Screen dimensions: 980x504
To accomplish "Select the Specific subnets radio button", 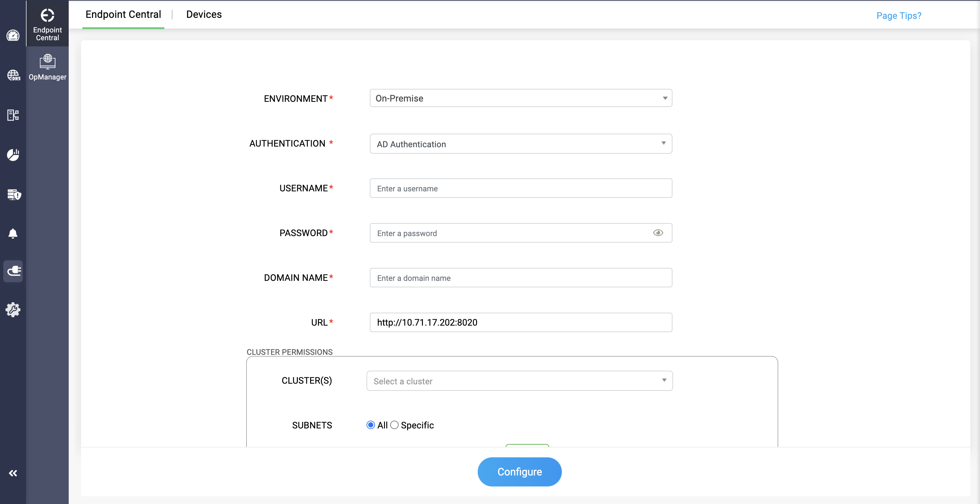I will [394, 425].
